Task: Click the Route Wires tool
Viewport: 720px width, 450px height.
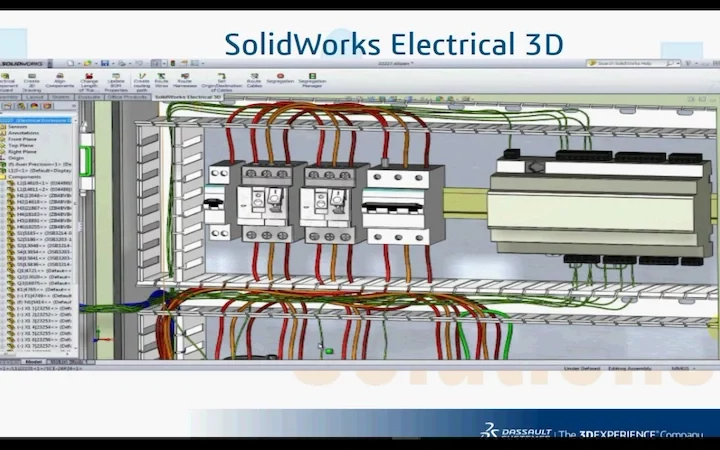Action: (161, 80)
